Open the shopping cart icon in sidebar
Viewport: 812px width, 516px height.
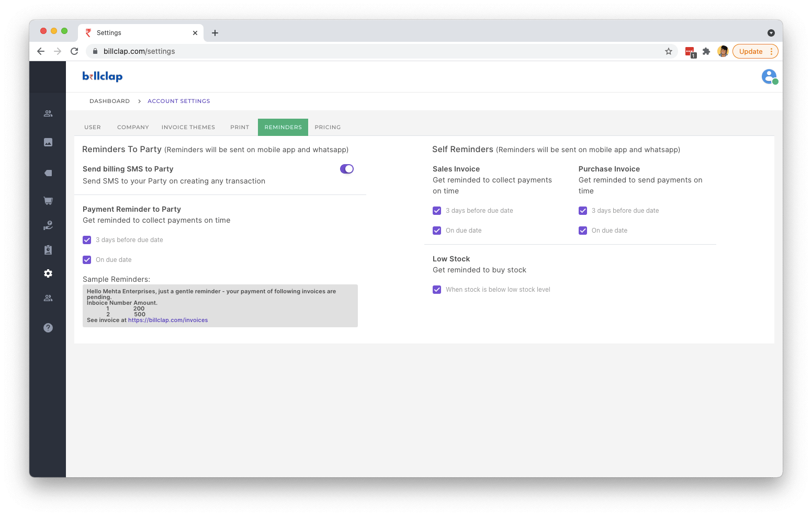(48, 201)
